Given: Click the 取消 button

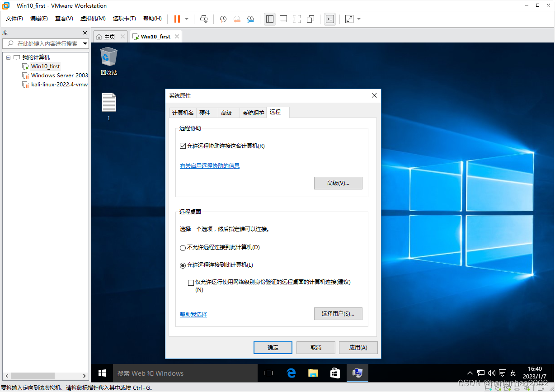Looking at the screenshot, I should point(316,348).
